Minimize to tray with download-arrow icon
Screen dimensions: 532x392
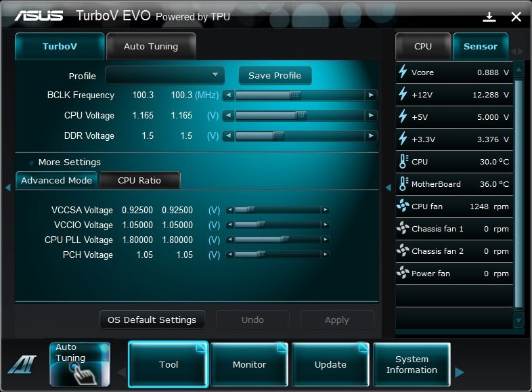pos(489,17)
